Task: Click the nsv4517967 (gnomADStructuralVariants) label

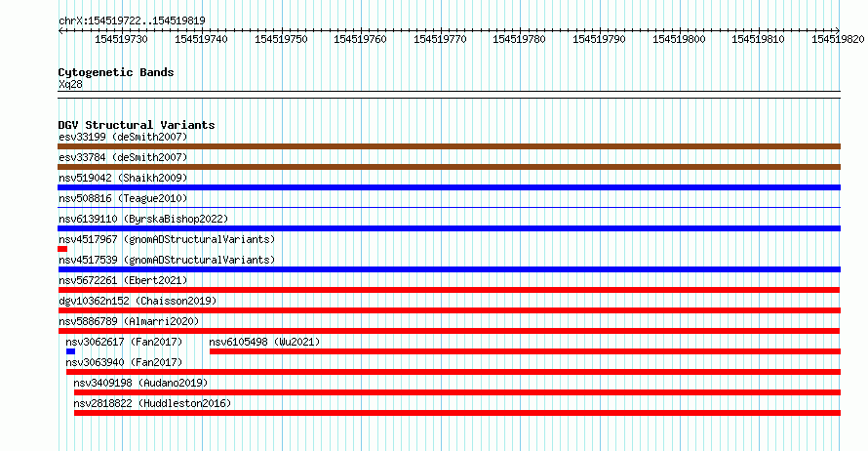Action: pyautogui.click(x=167, y=239)
